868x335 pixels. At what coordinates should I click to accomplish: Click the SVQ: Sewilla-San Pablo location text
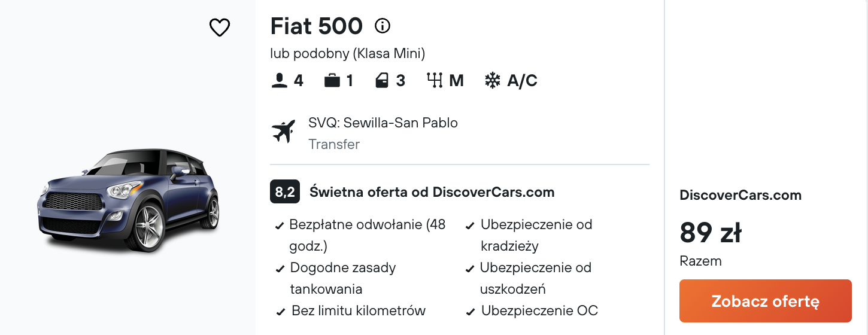click(x=383, y=123)
